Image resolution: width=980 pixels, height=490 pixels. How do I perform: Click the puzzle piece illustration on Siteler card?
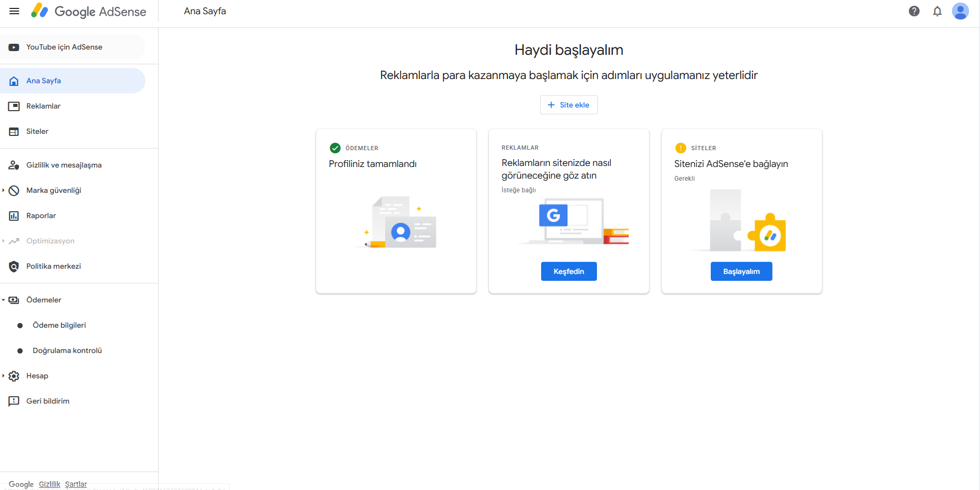tap(739, 221)
